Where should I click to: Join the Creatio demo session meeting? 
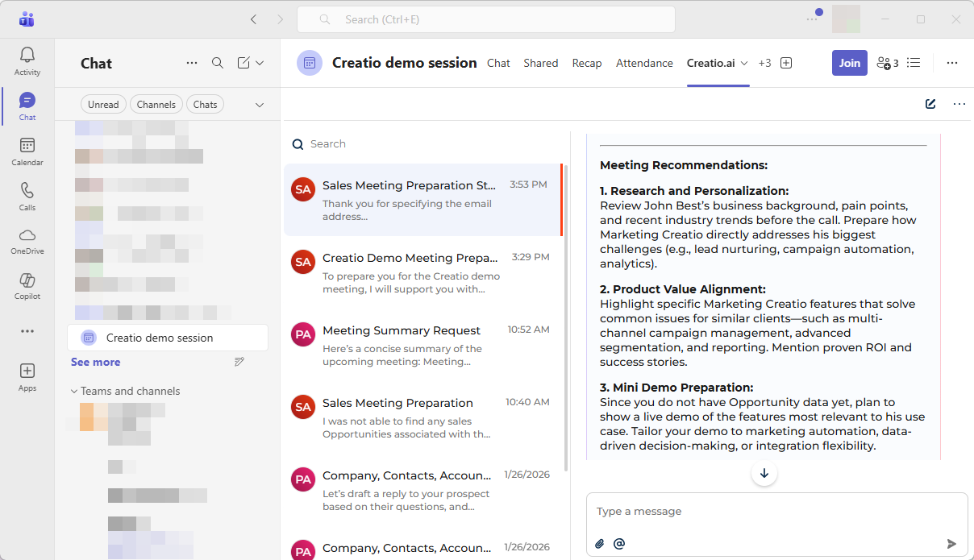[x=849, y=62]
